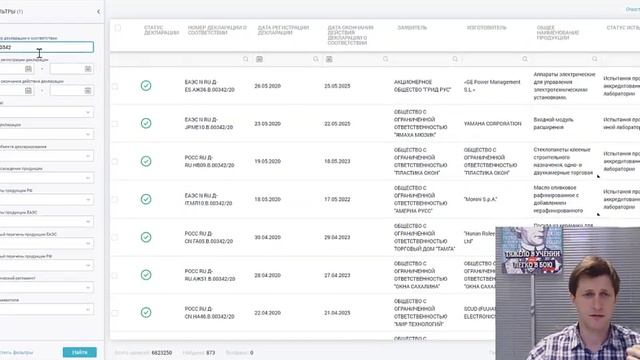Screen dimensions: 640x360
Task: Tick checkbox for row RU.АЖ51.В.00342/20
Action: pyautogui.click(x=115, y=276)
